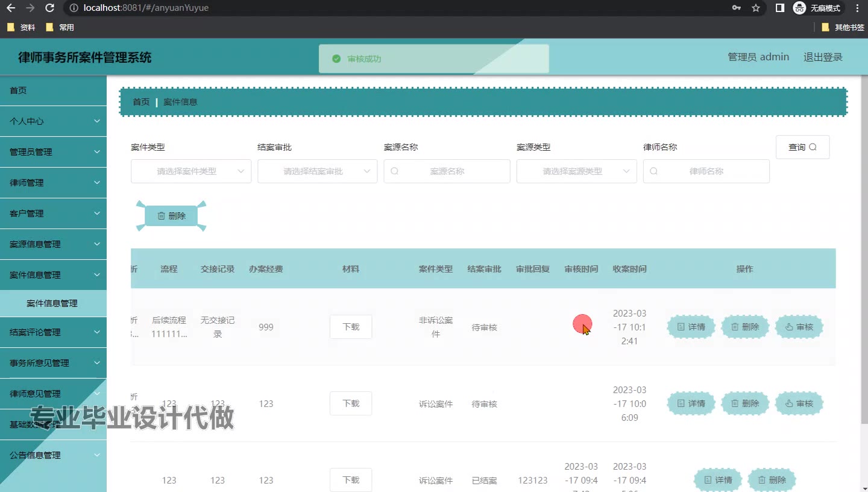Click the 查询 search button
This screenshot has height=492, width=868.
803,147
